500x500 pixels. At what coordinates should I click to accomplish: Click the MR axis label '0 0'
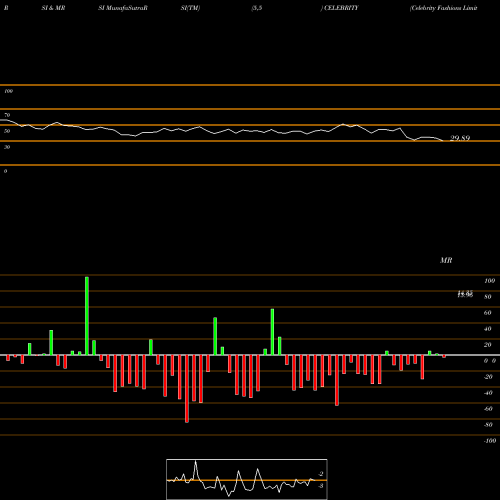pos(490,361)
